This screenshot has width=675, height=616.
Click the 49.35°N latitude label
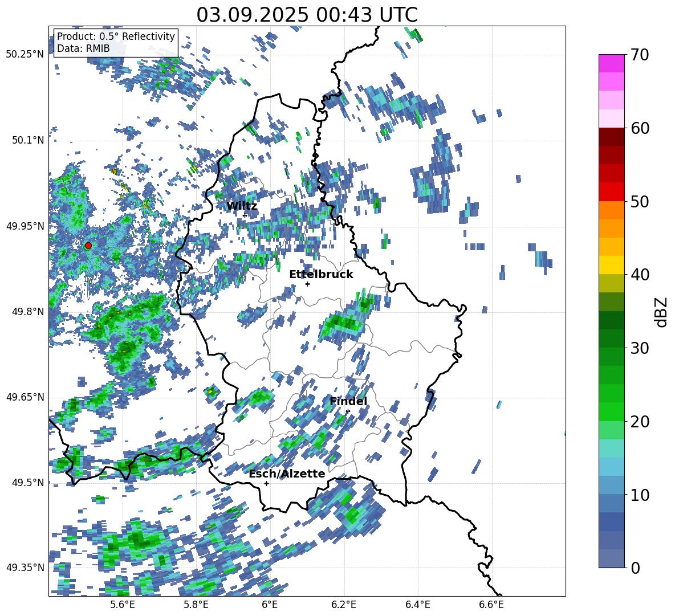(x=25, y=568)
